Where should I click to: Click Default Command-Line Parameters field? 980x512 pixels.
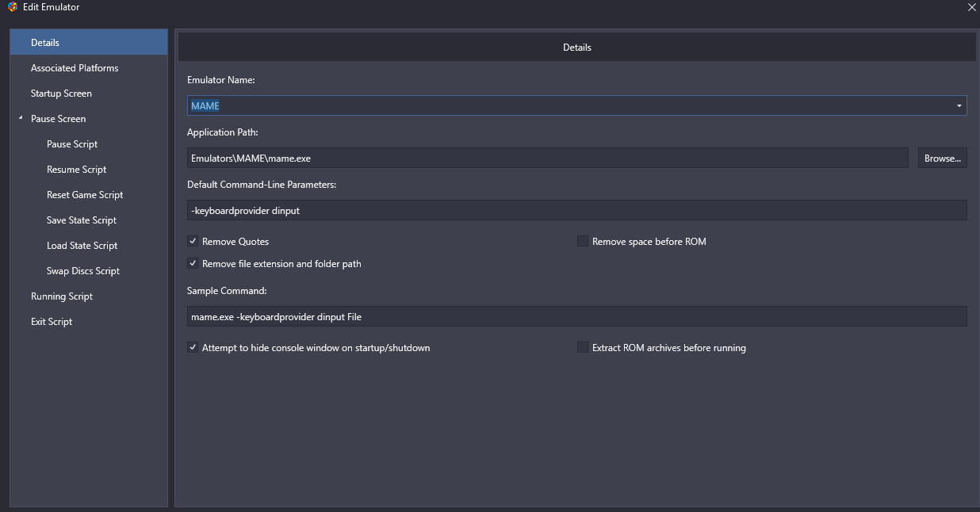pos(577,210)
